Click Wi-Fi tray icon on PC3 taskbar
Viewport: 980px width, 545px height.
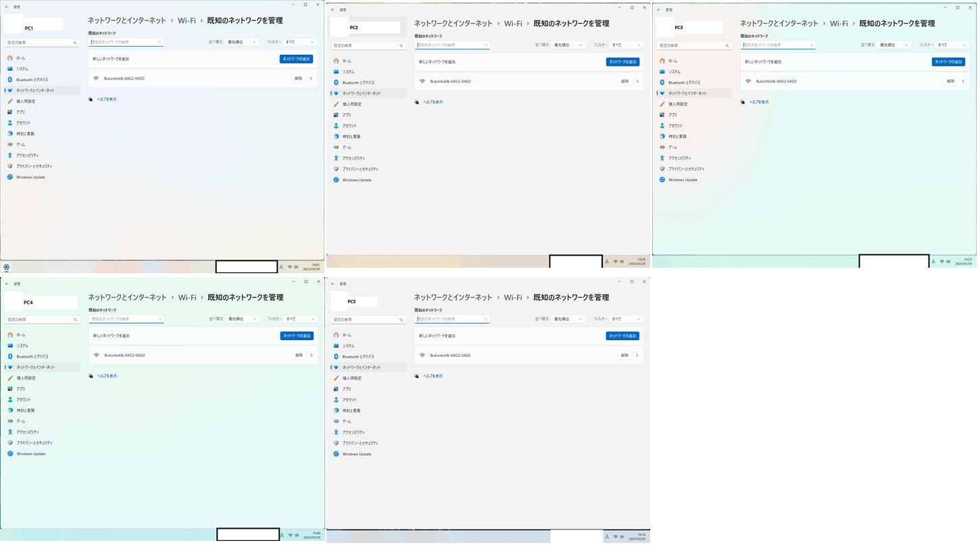click(x=941, y=261)
